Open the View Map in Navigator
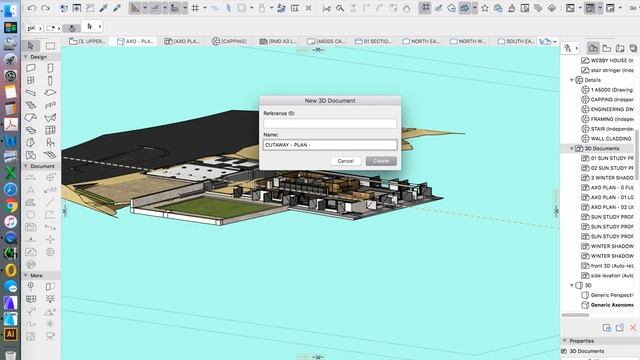 pyautogui.click(x=607, y=48)
